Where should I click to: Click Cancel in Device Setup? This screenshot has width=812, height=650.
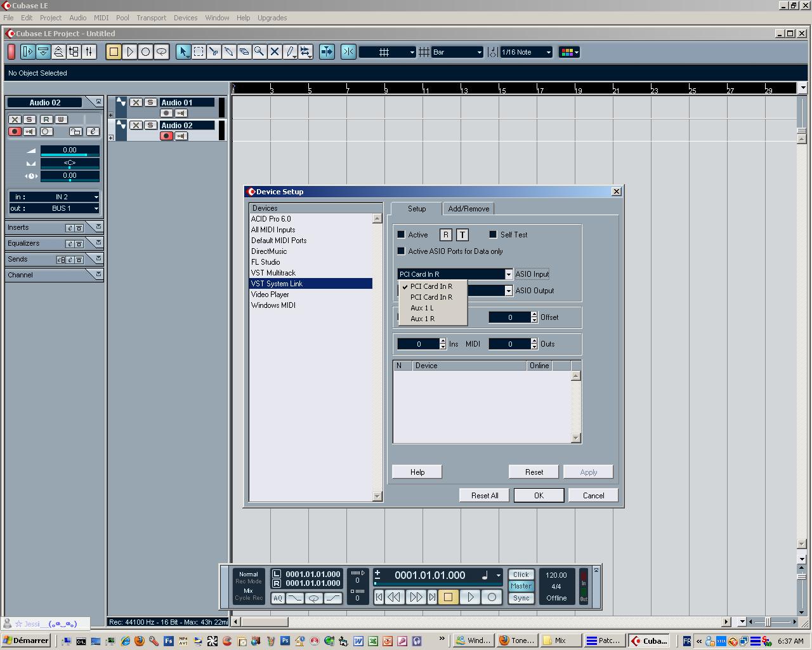pyautogui.click(x=593, y=495)
